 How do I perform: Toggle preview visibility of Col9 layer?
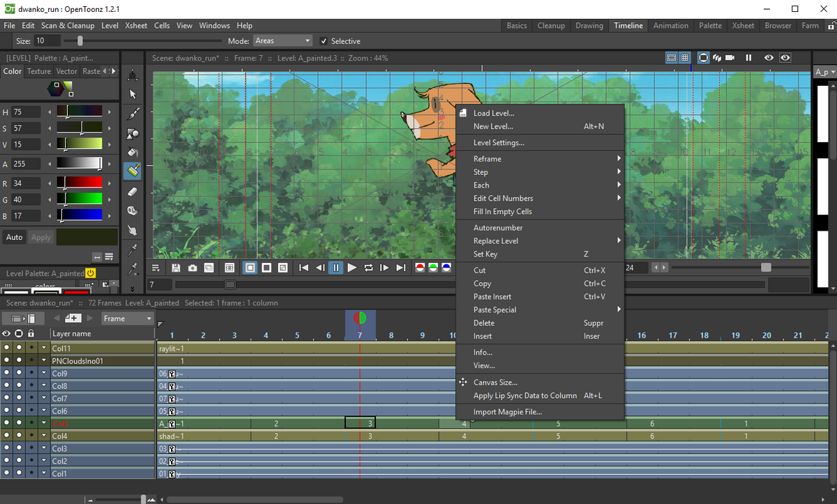click(x=7, y=374)
